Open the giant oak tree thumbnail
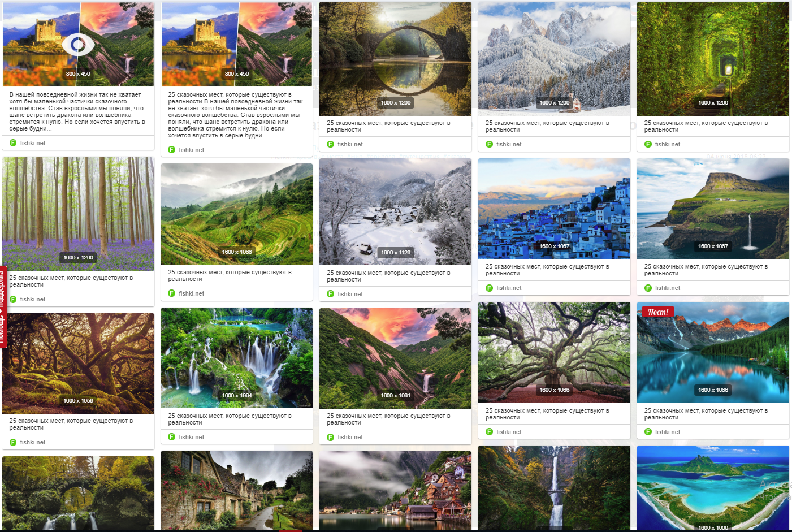 554,352
